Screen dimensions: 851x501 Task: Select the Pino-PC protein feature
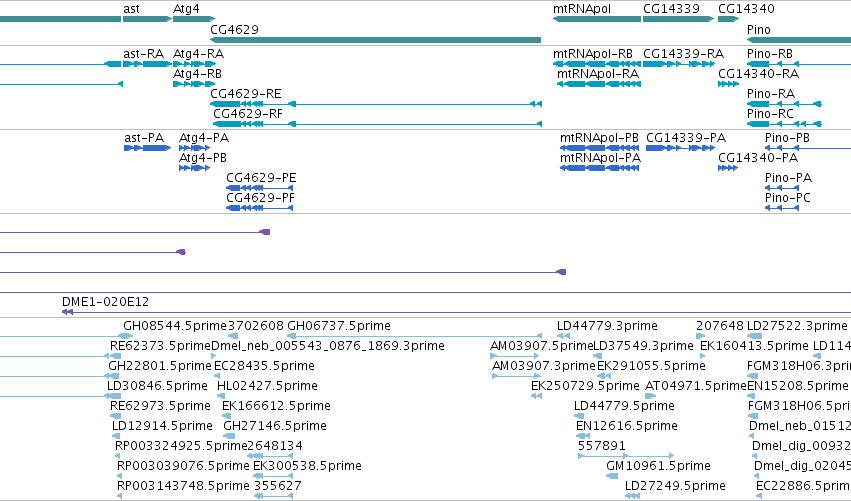[x=782, y=208]
